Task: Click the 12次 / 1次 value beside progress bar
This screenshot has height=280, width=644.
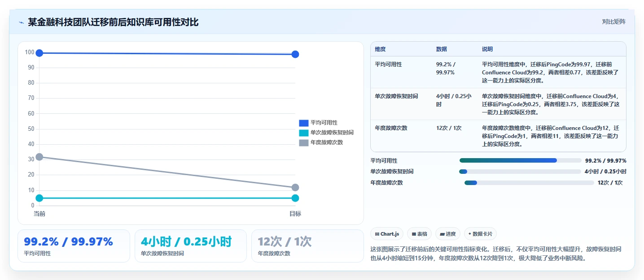Action: [x=610, y=183]
